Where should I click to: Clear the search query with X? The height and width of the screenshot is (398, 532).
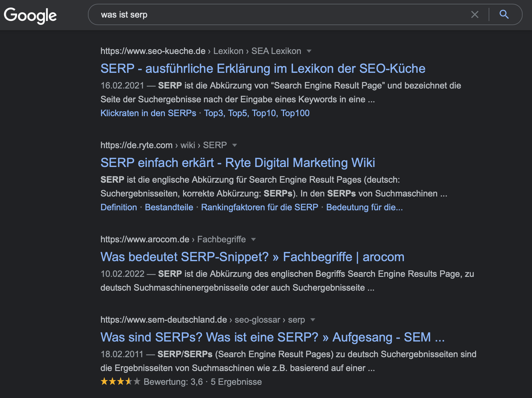(x=475, y=14)
